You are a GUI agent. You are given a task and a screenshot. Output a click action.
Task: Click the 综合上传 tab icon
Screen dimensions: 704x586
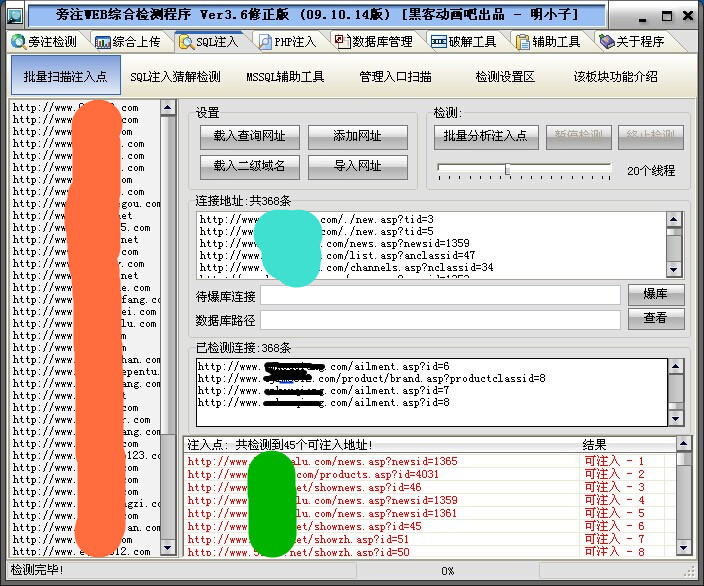[103, 42]
